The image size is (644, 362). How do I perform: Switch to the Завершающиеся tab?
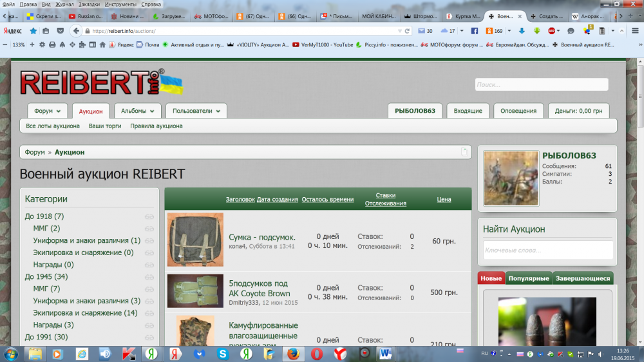[x=583, y=278]
